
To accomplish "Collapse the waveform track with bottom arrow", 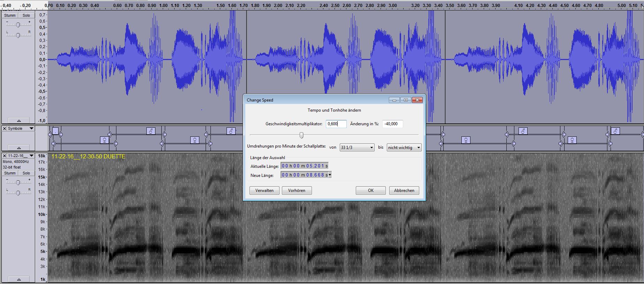I will [x=19, y=120].
